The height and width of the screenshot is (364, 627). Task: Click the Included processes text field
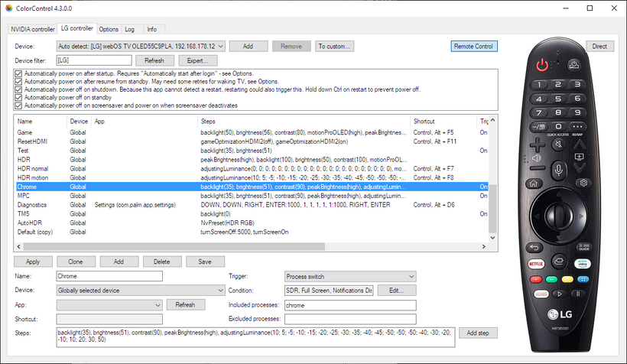349,305
